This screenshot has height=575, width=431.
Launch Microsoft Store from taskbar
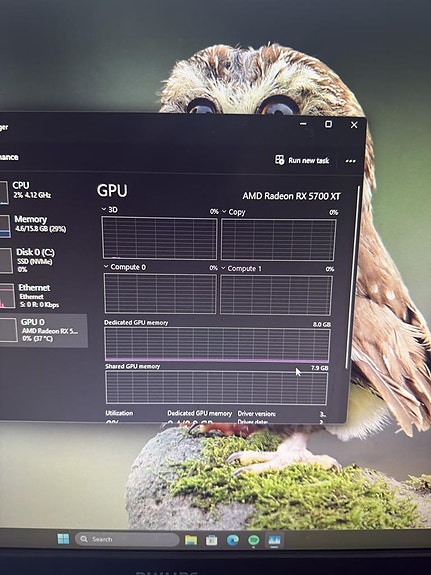(212, 540)
